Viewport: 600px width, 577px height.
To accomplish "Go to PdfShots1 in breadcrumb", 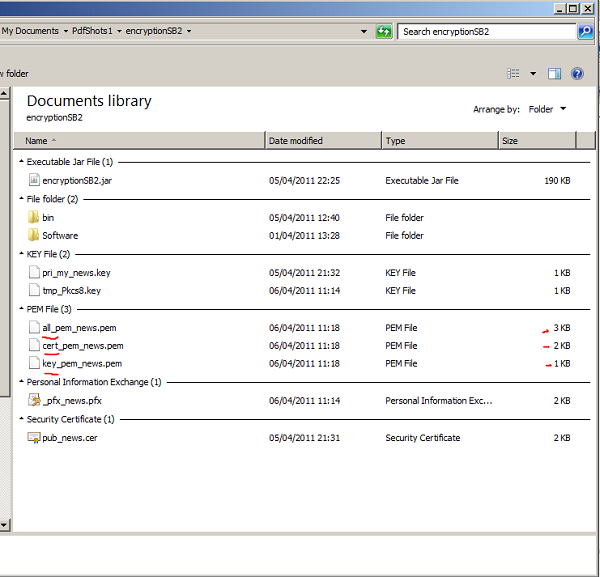I will pos(92,31).
